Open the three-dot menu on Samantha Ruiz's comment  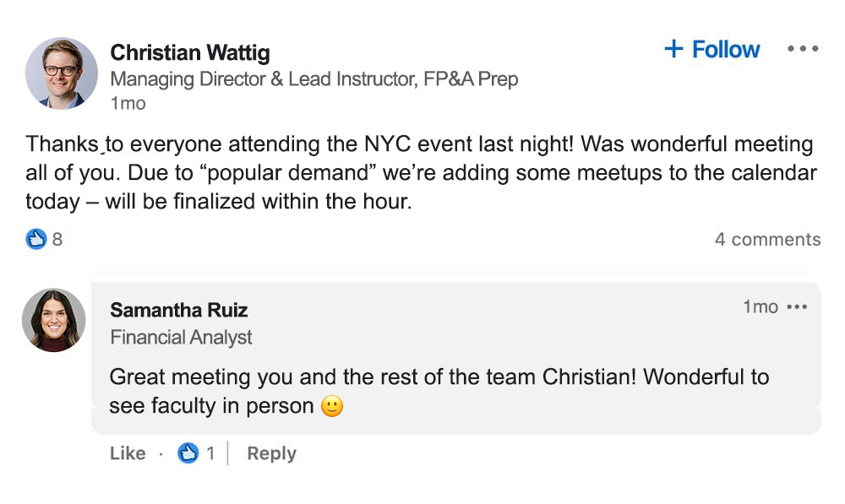pyautogui.click(x=797, y=307)
